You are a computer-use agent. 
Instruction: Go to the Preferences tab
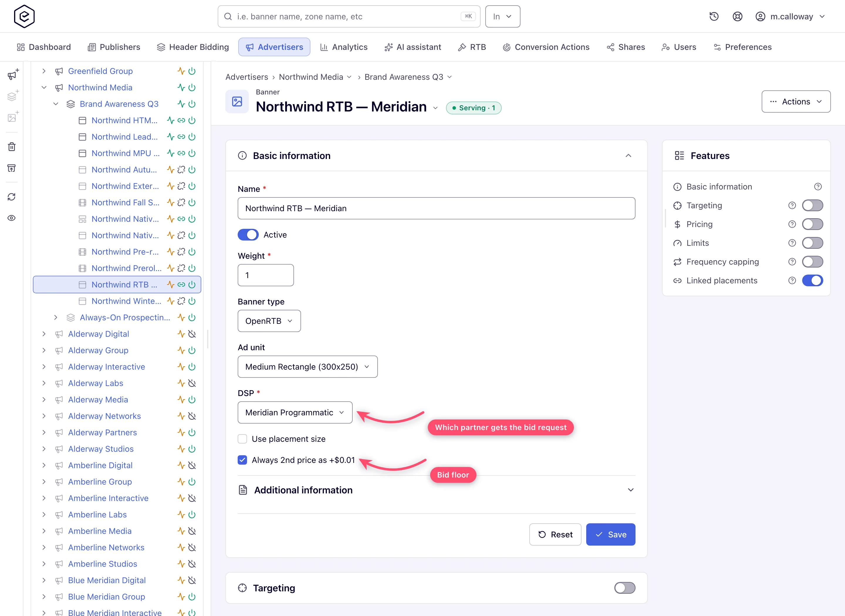742,47
